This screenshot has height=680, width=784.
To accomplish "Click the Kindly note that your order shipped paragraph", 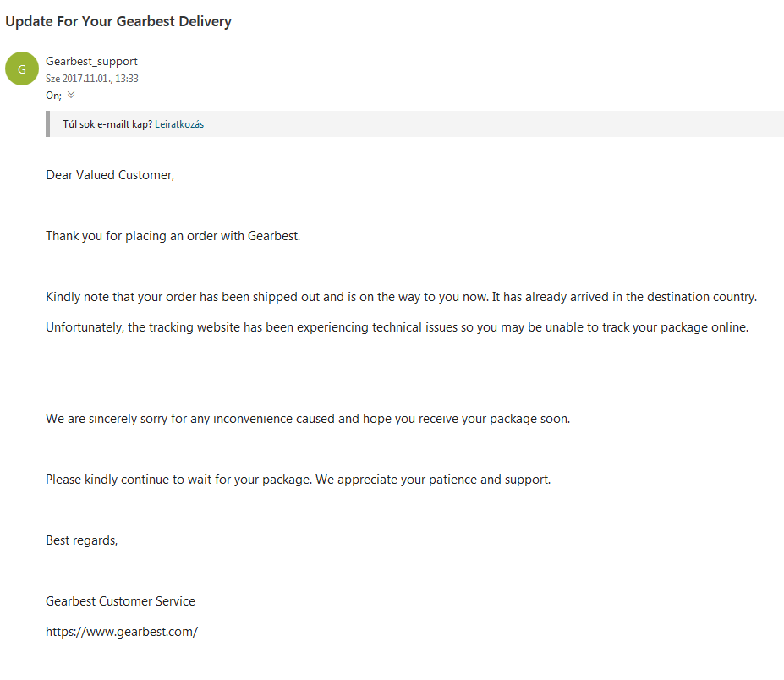I will [x=402, y=297].
